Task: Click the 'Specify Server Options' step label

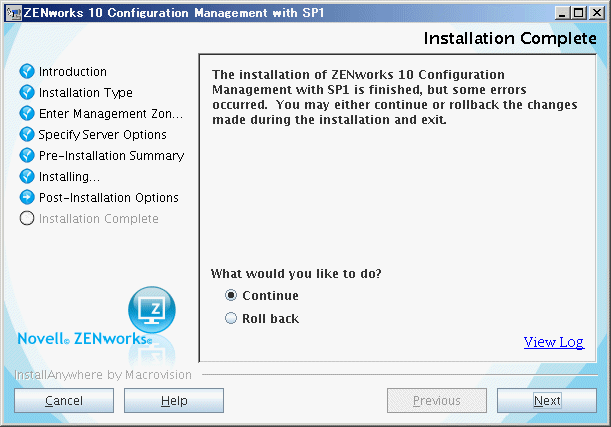Action: coord(102,135)
